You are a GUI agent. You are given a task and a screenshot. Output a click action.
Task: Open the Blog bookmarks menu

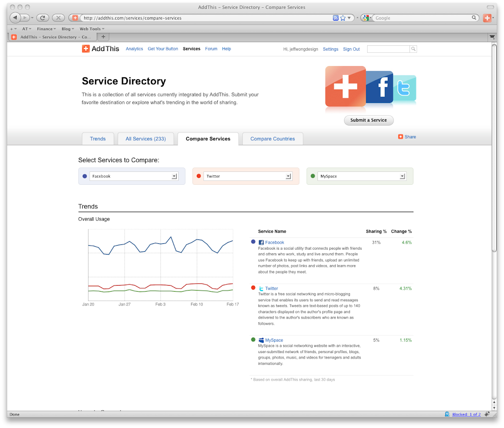coord(68,29)
